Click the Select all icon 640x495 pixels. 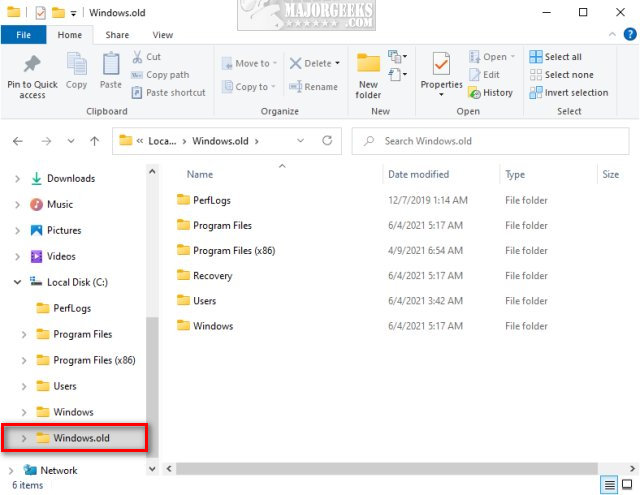[536, 57]
